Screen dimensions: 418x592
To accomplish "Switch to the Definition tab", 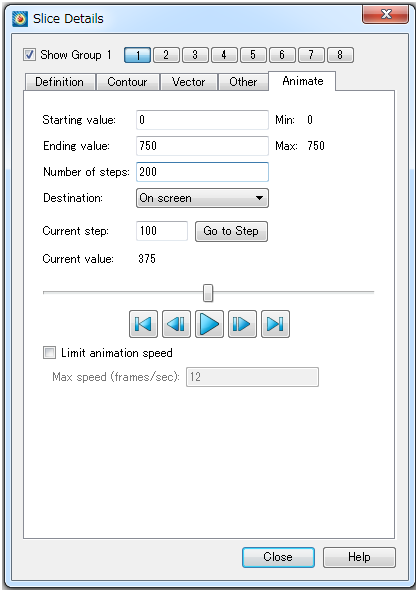I will [59, 82].
